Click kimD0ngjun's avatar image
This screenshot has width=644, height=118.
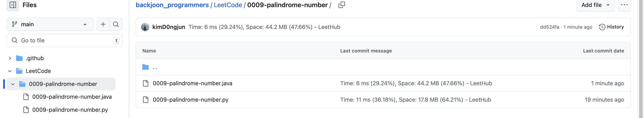point(145,27)
